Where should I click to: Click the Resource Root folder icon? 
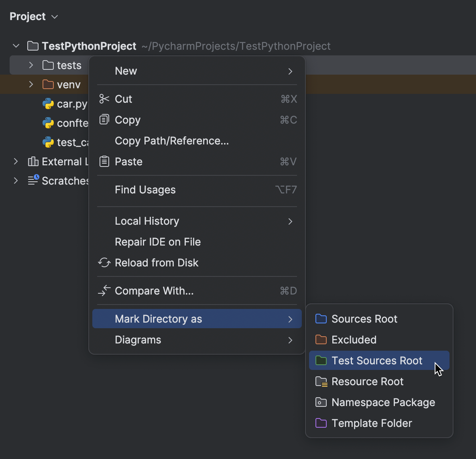coord(321,381)
